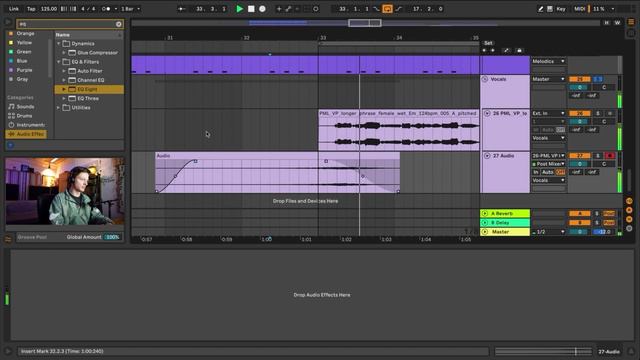This screenshot has height=360, width=640.
Task: Disarm recording on 27 Audio
Action: [x=610, y=156]
